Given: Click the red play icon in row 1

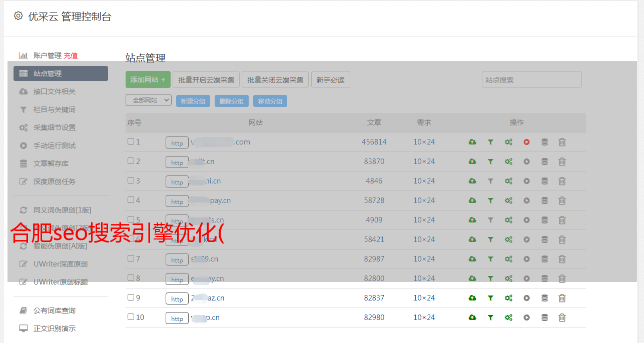Looking at the screenshot, I should pos(526,142).
